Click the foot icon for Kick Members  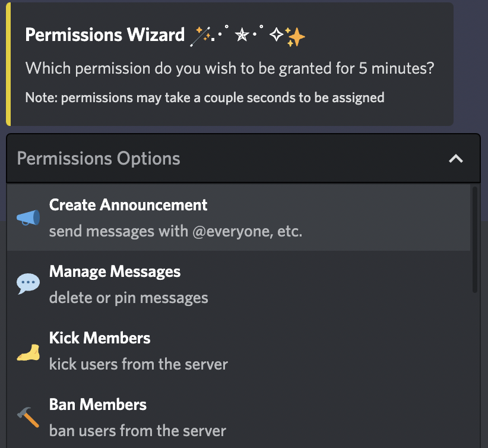click(28, 352)
